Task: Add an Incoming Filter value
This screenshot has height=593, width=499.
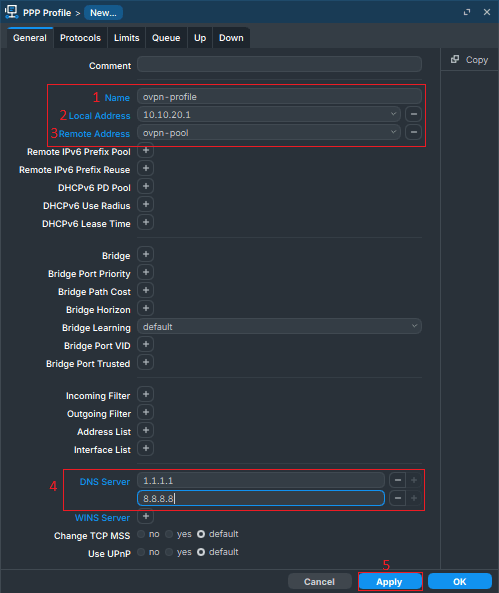Action: (146, 394)
